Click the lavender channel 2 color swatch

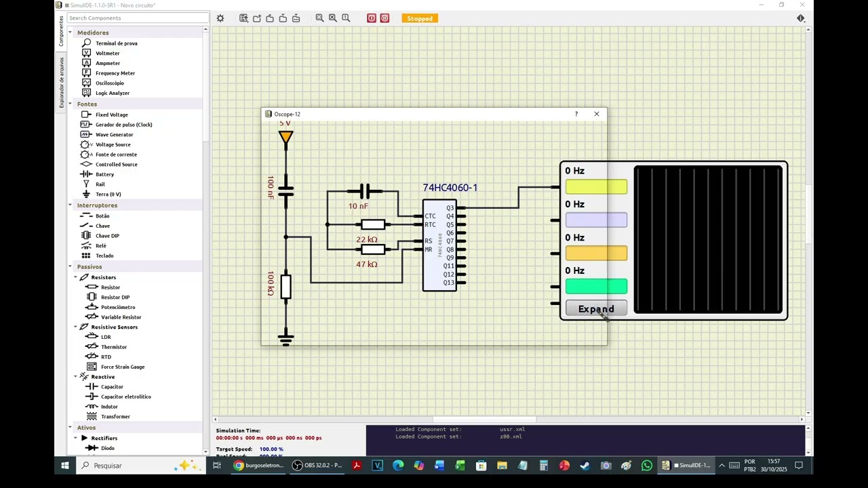[596, 220]
